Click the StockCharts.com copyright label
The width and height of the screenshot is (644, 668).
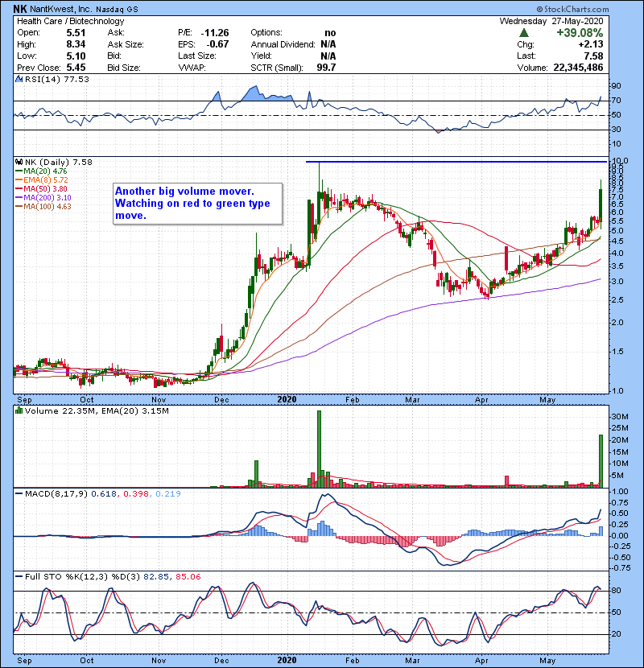point(572,9)
